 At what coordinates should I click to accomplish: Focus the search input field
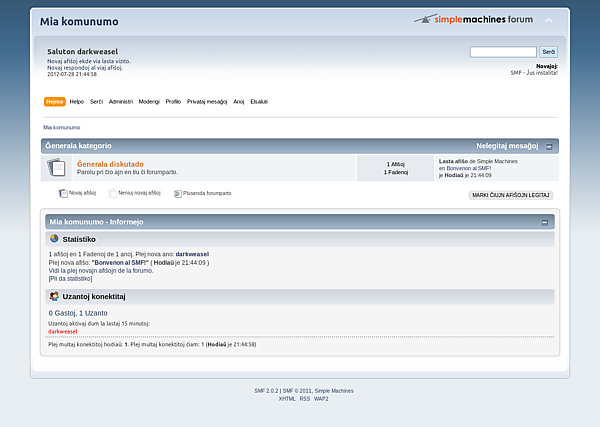503,52
